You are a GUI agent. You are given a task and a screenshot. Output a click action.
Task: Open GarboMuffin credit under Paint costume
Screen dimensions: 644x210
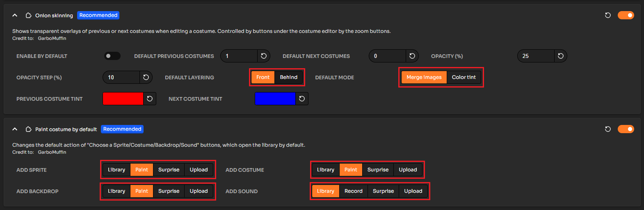tap(52, 152)
